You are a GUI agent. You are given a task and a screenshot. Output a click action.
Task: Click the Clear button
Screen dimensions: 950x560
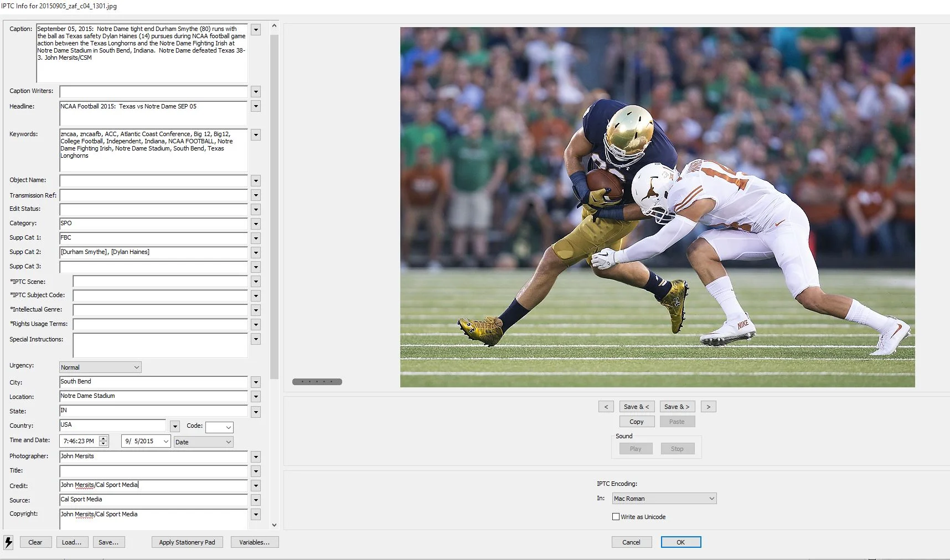coord(35,542)
